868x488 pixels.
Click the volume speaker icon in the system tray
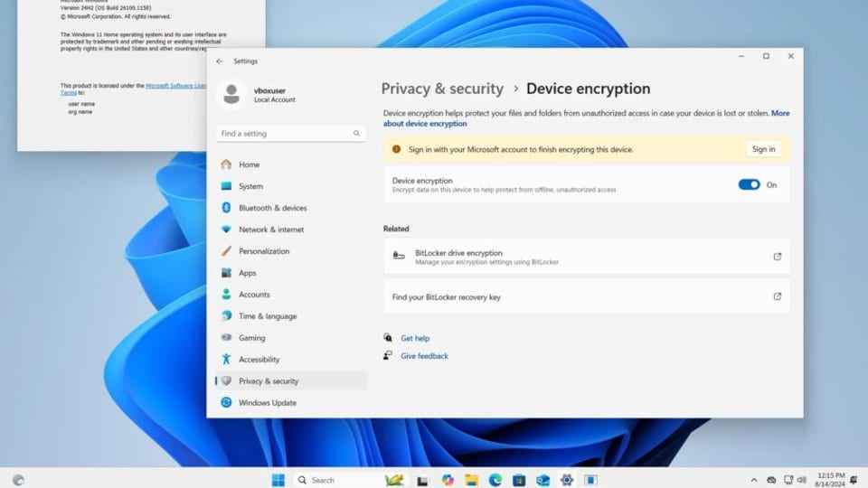coord(802,480)
